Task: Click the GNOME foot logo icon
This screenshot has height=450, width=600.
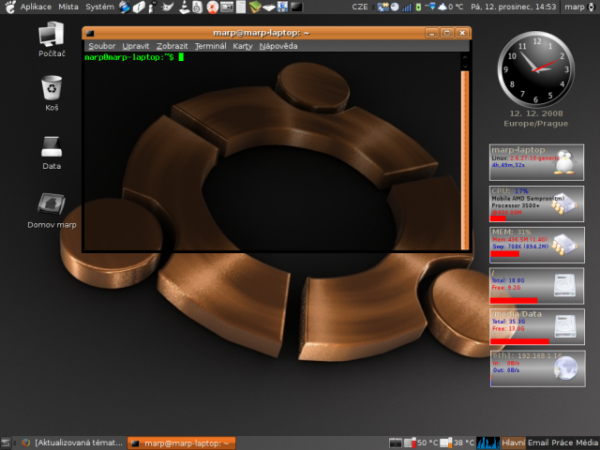Action: pyautogui.click(x=10, y=7)
